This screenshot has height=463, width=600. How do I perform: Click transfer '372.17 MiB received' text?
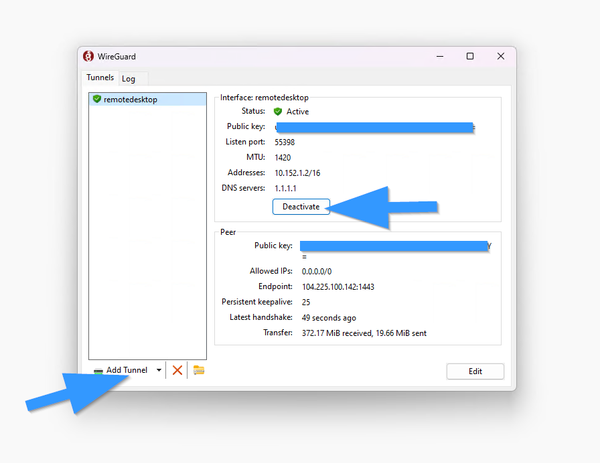[x=337, y=333]
